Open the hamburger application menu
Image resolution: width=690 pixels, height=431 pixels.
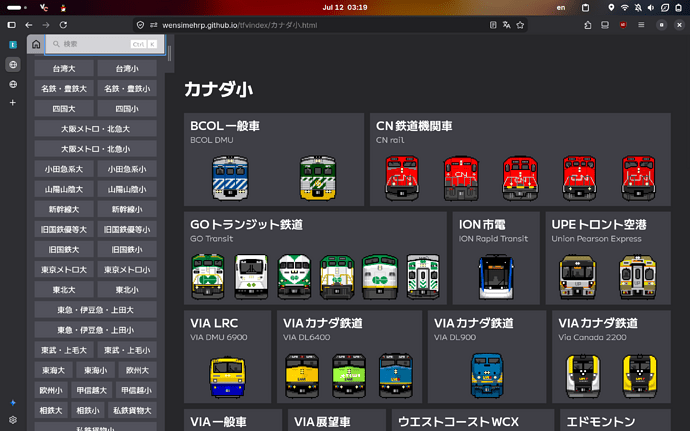point(641,25)
